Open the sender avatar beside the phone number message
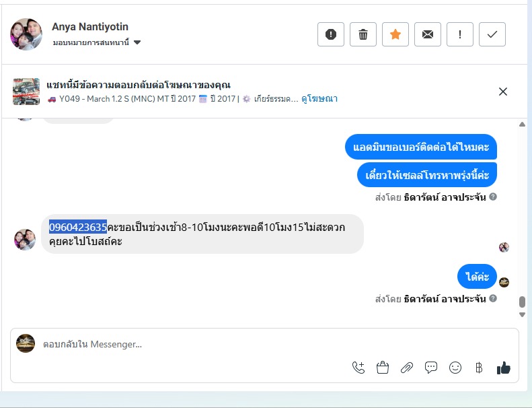 click(25, 240)
